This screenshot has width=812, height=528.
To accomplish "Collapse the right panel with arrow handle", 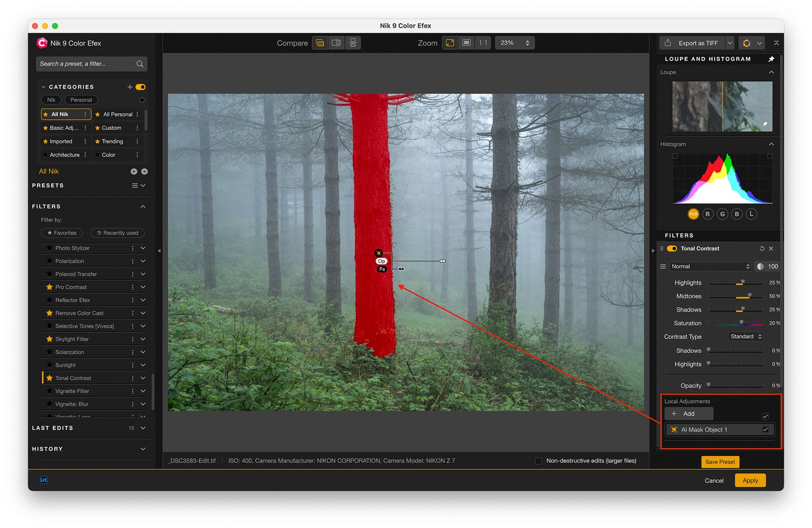I will (x=653, y=250).
